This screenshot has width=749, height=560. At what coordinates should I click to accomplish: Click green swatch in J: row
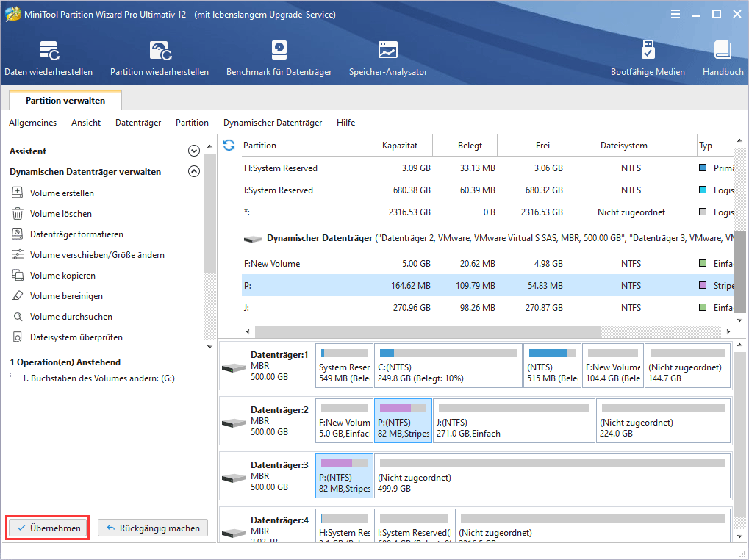(703, 307)
